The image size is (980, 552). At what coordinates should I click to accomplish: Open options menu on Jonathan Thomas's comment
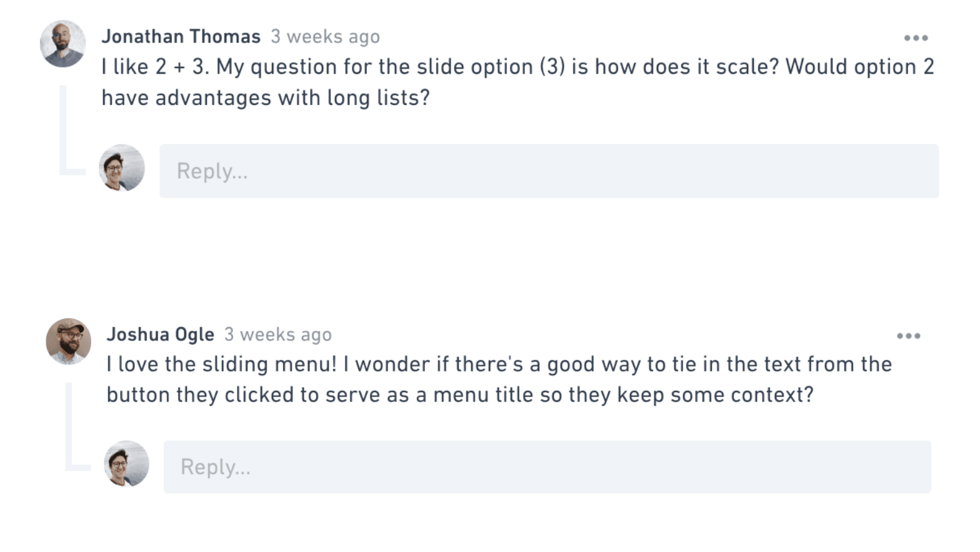pyautogui.click(x=916, y=38)
